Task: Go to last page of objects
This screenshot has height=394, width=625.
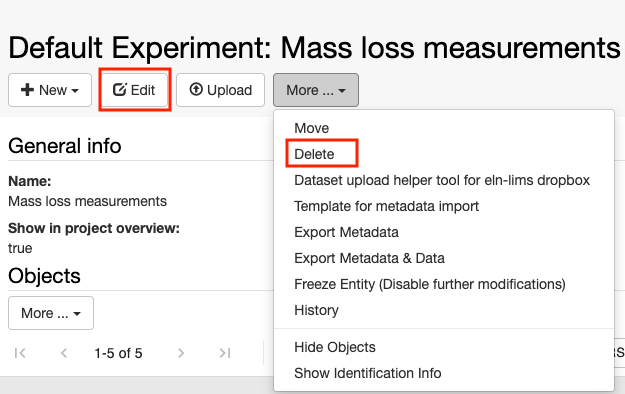Action: click(225, 353)
